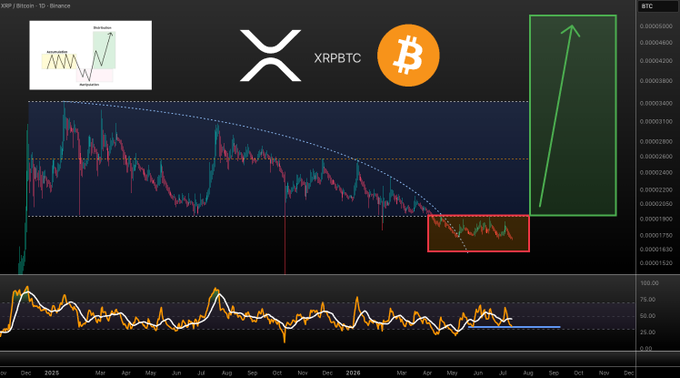Click the Oct 2025 month label on time axis
This screenshot has height=378, width=680.
click(277, 373)
